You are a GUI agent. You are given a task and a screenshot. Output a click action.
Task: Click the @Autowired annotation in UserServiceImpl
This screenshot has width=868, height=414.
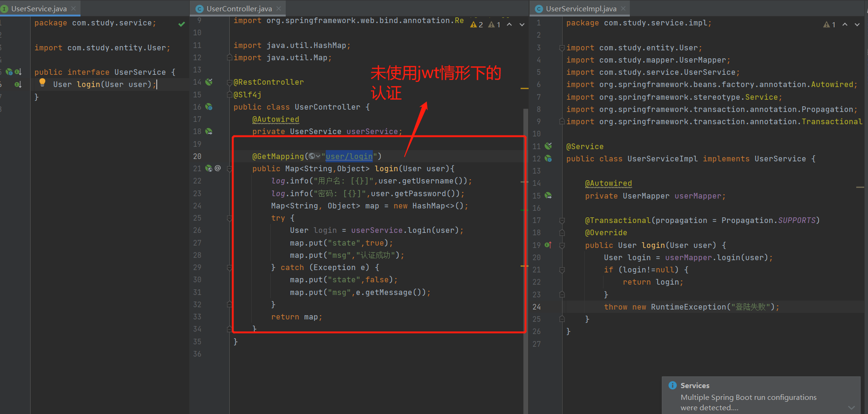pyautogui.click(x=609, y=183)
